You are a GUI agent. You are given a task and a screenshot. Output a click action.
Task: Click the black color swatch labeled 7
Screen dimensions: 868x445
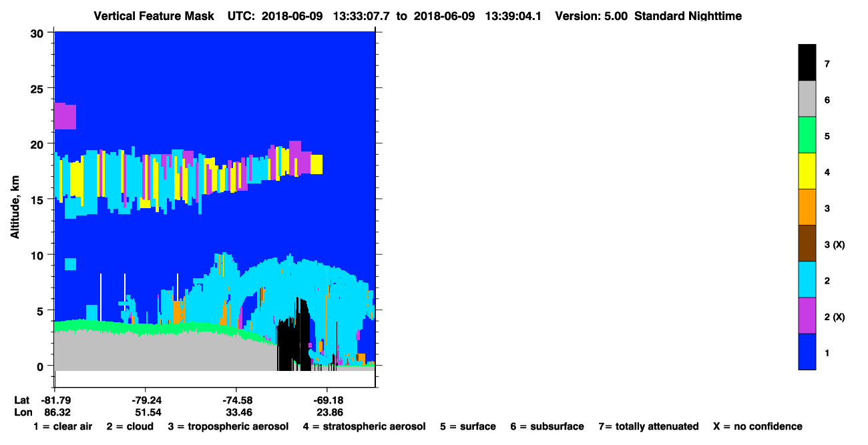pyautogui.click(x=807, y=63)
